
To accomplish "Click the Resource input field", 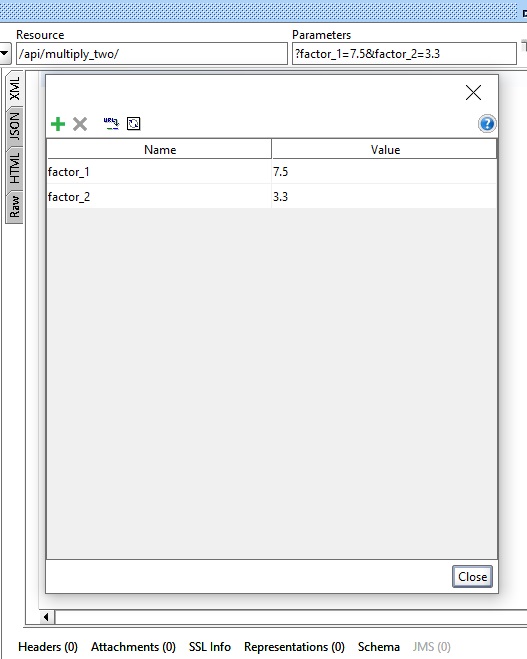I will click(152, 54).
